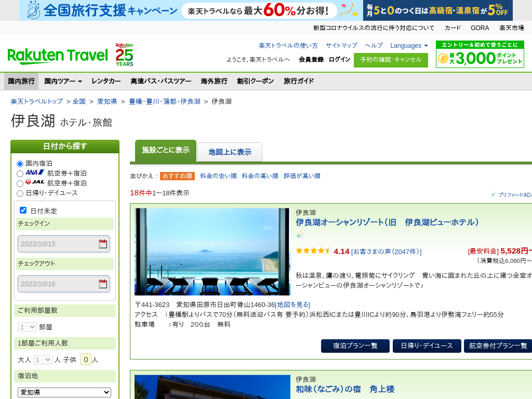Open the 国内旅行 menu item
The image size is (532, 399).
(x=21, y=81)
